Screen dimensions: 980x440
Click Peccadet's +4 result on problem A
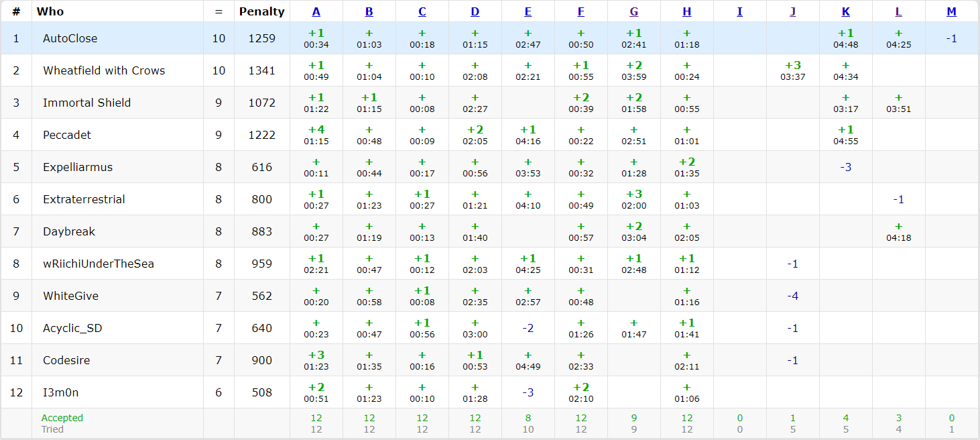316,130
